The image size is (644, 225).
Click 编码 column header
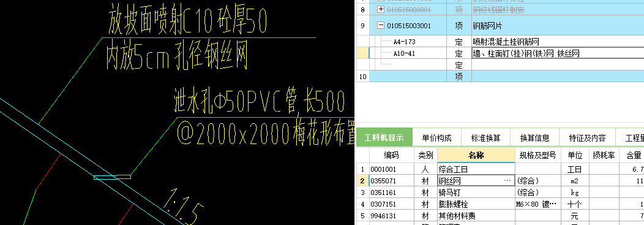pyautogui.click(x=391, y=155)
